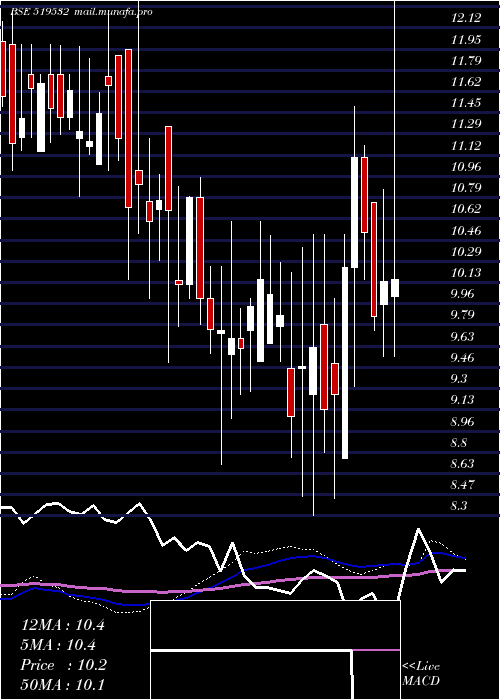This screenshot has width=500, height=700.
Task: Click the 12.12 price axis label
Action: pyautogui.click(x=466, y=18)
